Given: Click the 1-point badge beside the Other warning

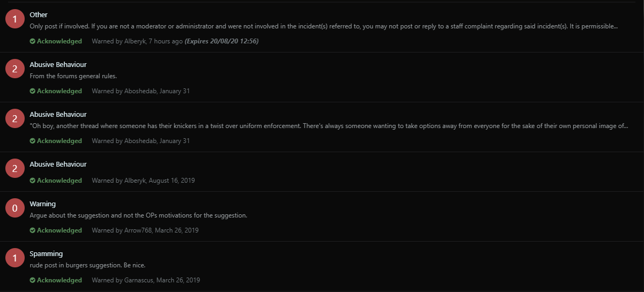Looking at the screenshot, I should tap(15, 19).
